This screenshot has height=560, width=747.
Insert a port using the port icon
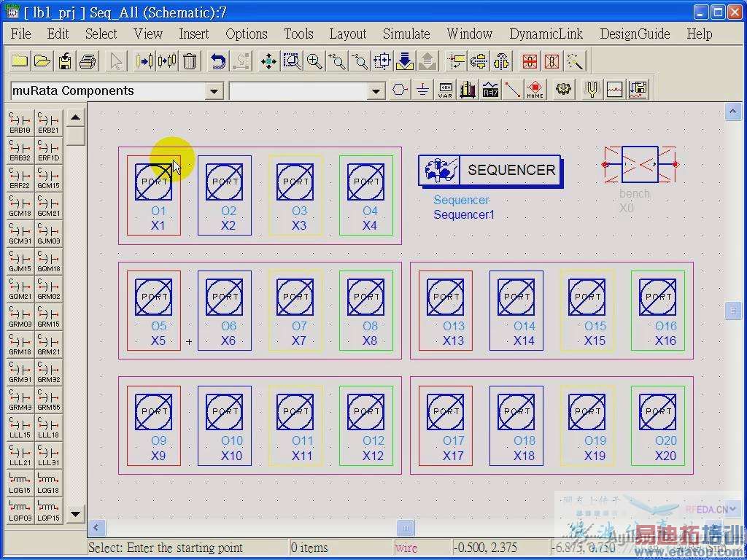(x=400, y=90)
